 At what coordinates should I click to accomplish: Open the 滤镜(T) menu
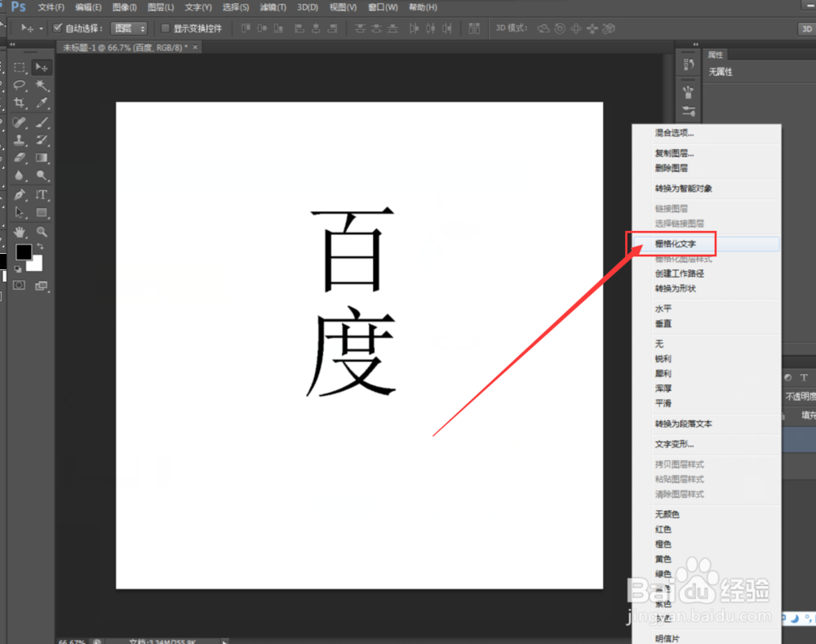273,7
